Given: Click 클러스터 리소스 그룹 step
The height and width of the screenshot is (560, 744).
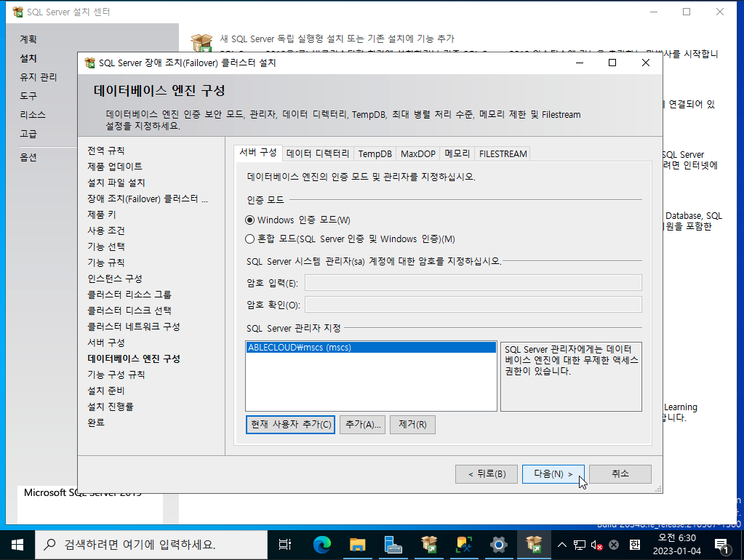Looking at the screenshot, I should click(x=129, y=295).
